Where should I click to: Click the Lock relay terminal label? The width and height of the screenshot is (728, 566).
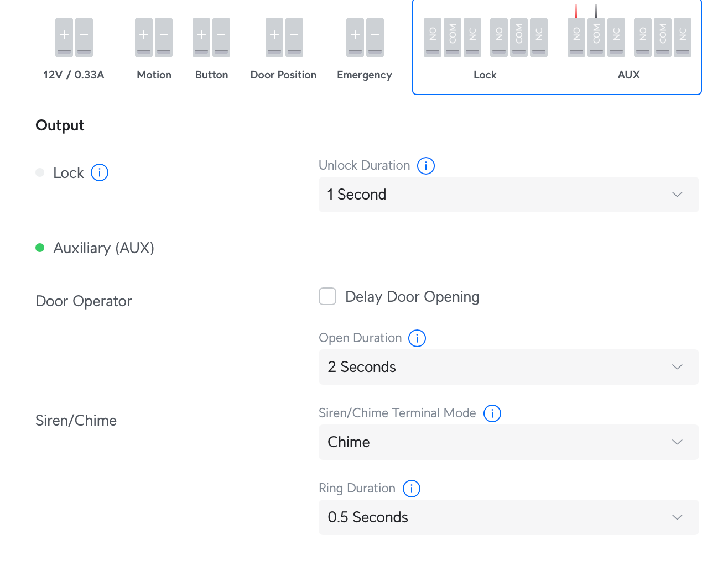pos(485,75)
